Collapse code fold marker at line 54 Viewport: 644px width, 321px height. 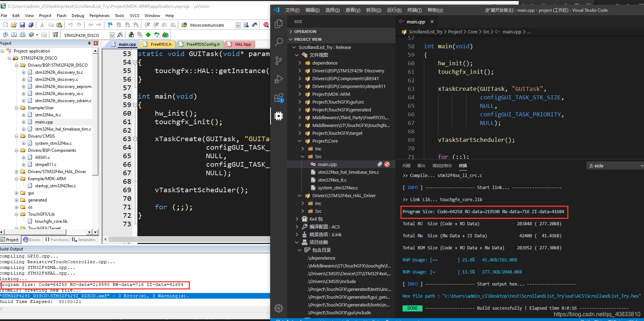tap(135, 62)
